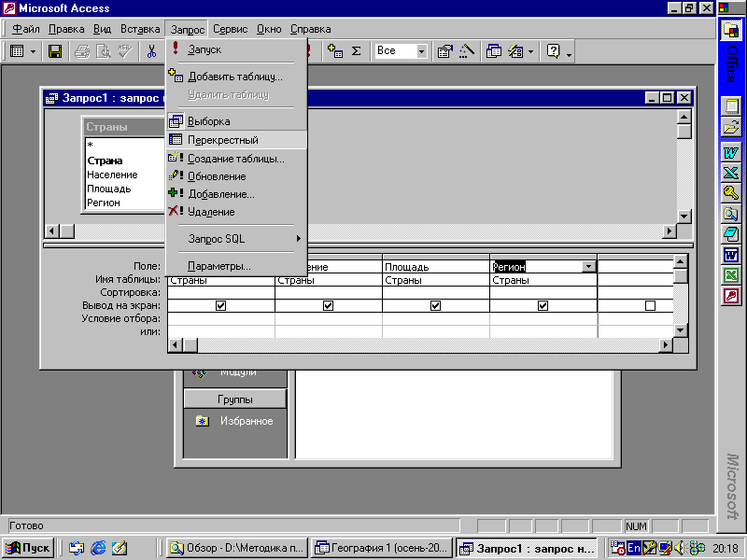Click the Группы bar in database window
Screen dimensions: 747x560
point(235,399)
